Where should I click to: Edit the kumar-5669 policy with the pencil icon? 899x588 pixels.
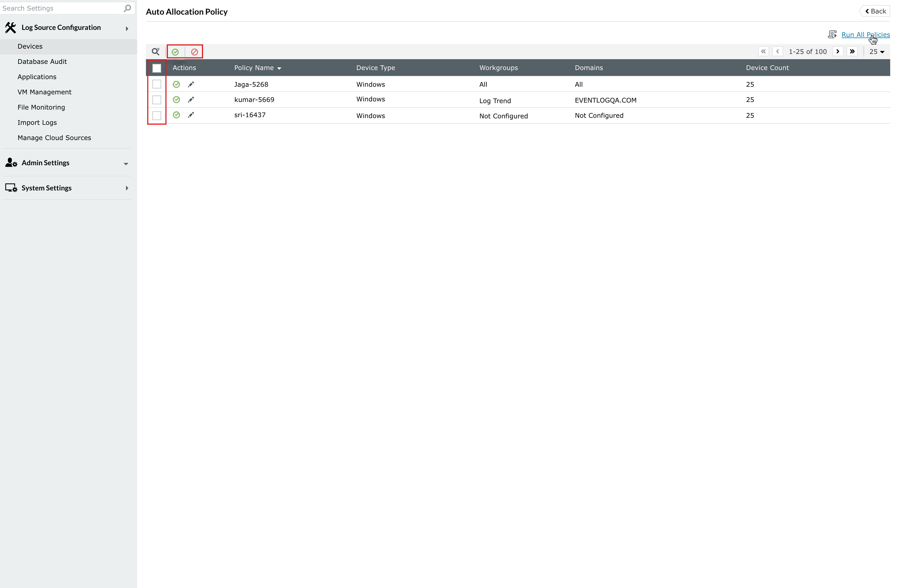coord(191,99)
